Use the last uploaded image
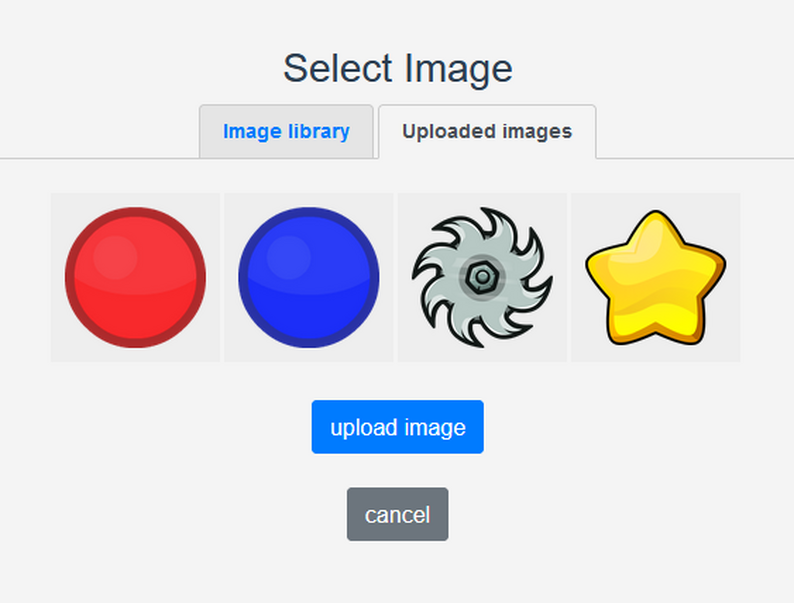Screen dimensions: 794x603 click(655, 277)
